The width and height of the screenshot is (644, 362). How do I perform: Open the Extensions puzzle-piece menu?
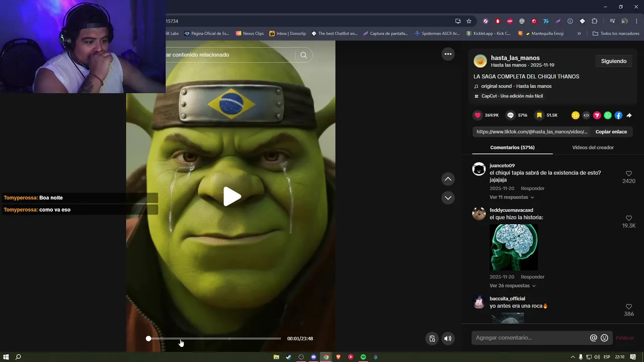point(594,21)
